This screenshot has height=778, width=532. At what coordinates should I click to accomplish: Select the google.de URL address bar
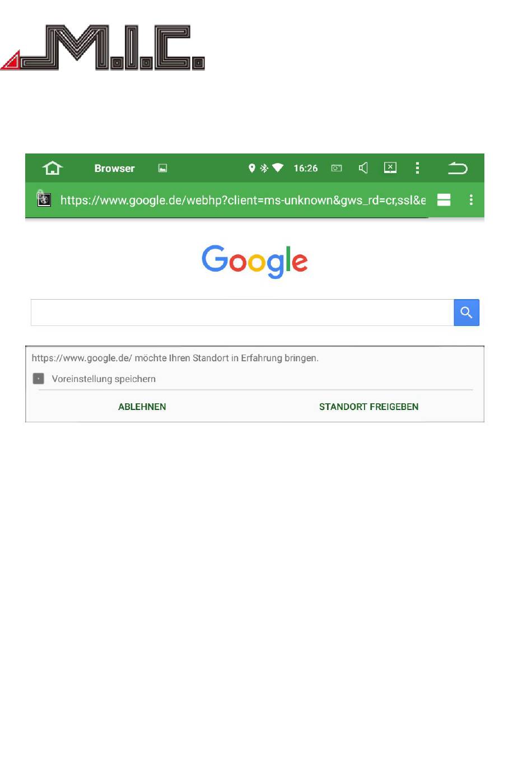pos(243,200)
